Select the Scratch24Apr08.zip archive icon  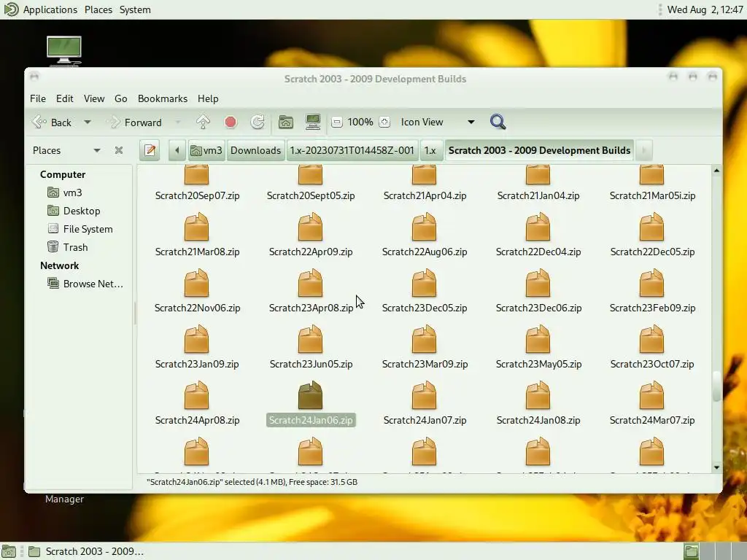pyautogui.click(x=197, y=396)
